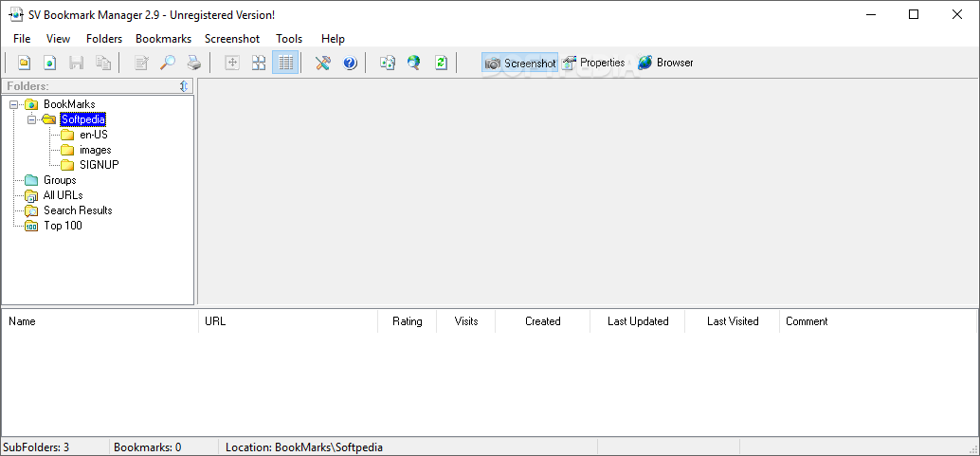Select the images subfolder
The width and height of the screenshot is (980, 456).
coord(96,150)
